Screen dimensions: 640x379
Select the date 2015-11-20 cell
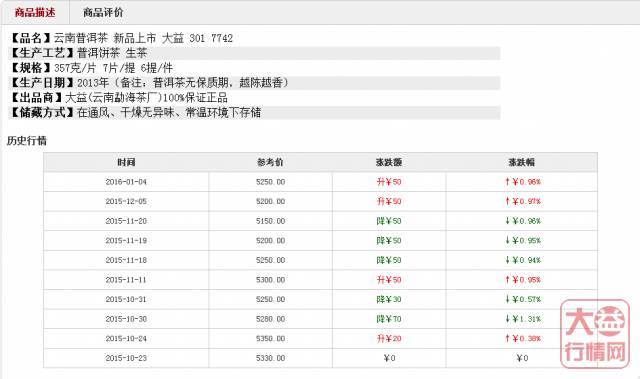pos(126,221)
